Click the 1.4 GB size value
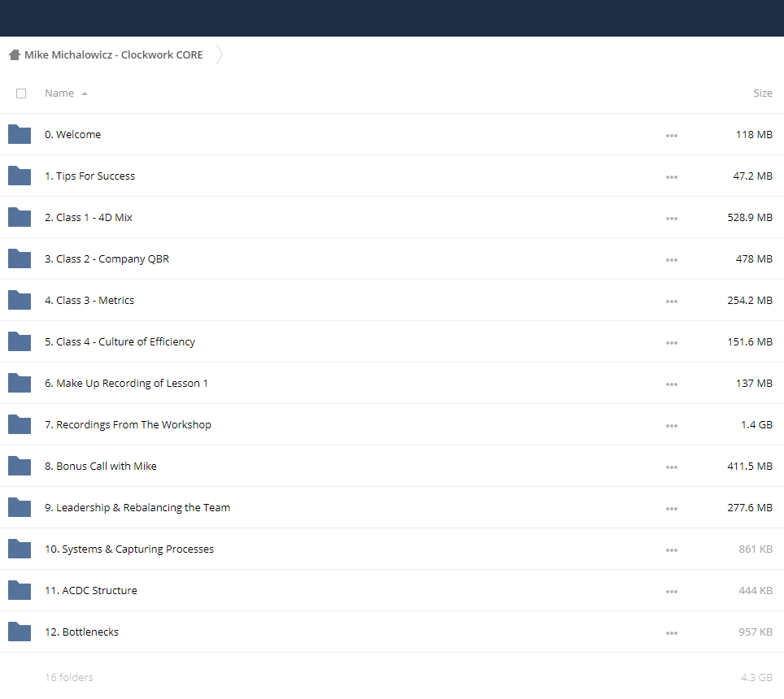Image resolution: width=784 pixels, height=699 pixels. point(756,425)
